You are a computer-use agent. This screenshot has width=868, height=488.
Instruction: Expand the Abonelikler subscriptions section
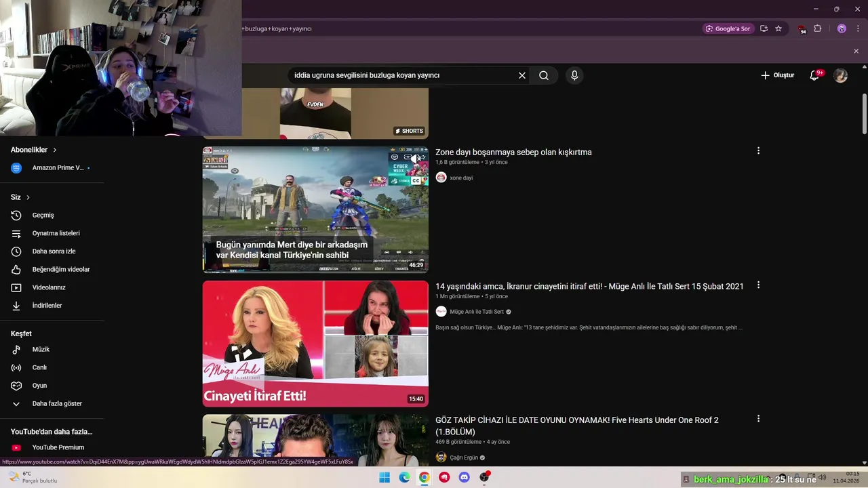click(34, 150)
